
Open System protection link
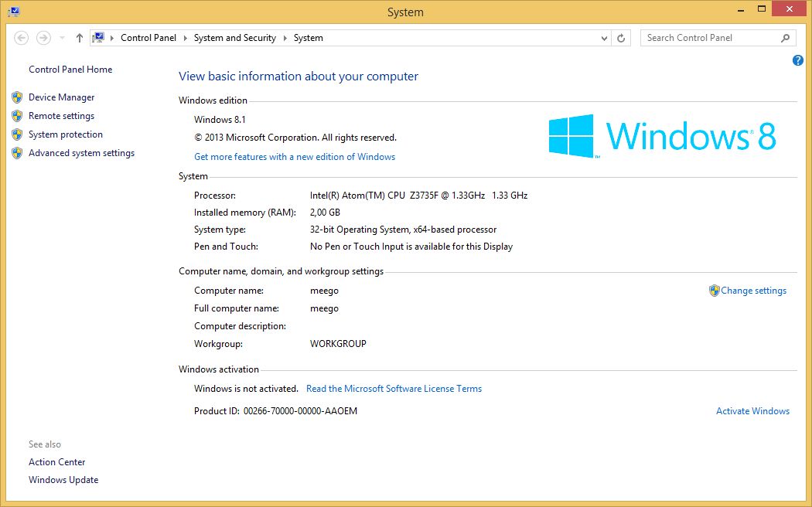pyautogui.click(x=65, y=134)
